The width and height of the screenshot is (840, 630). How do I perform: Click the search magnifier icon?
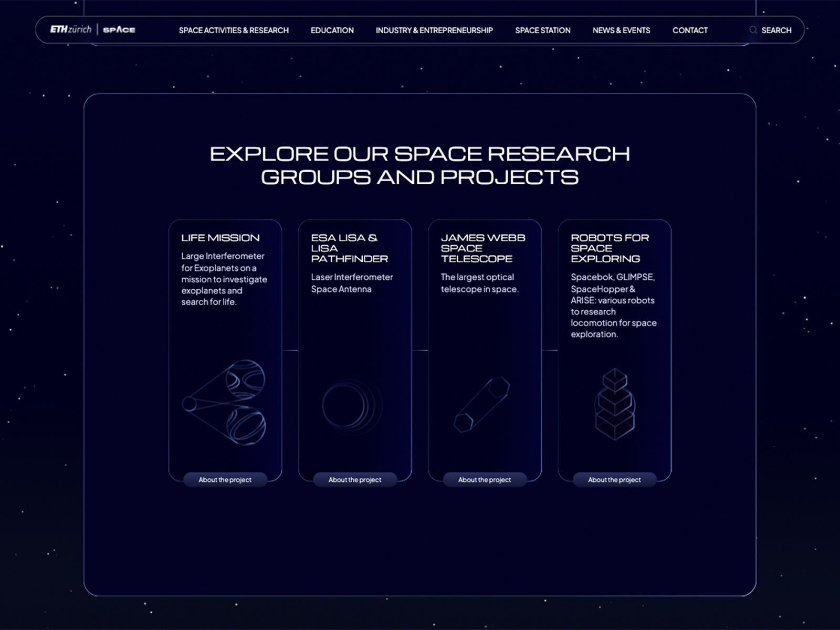tap(753, 30)
